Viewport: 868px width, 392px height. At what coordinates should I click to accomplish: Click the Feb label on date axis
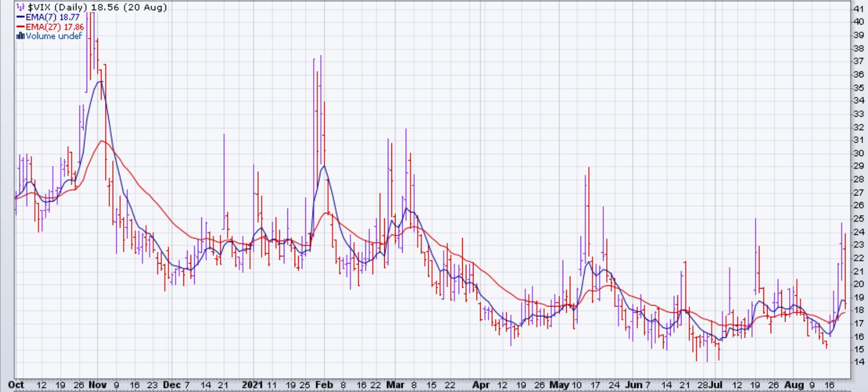tap(324, 385)
